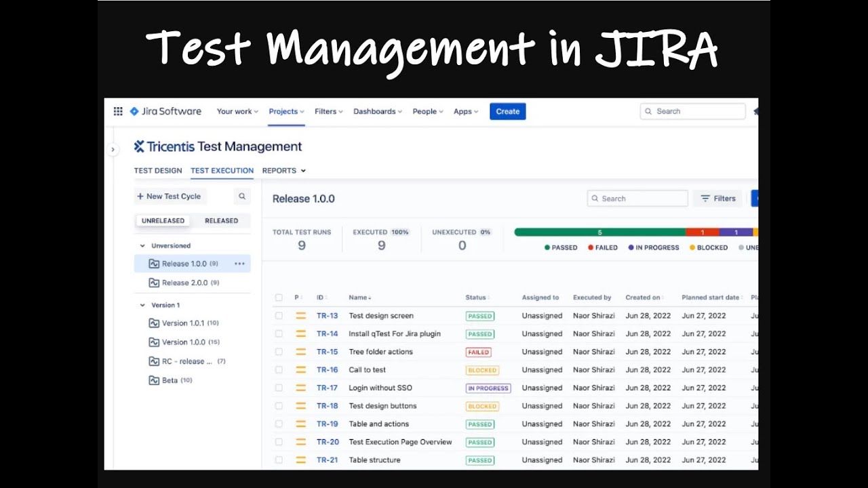
Task: Click the Release 1.0.0 cycle icon
Action: 154,264
